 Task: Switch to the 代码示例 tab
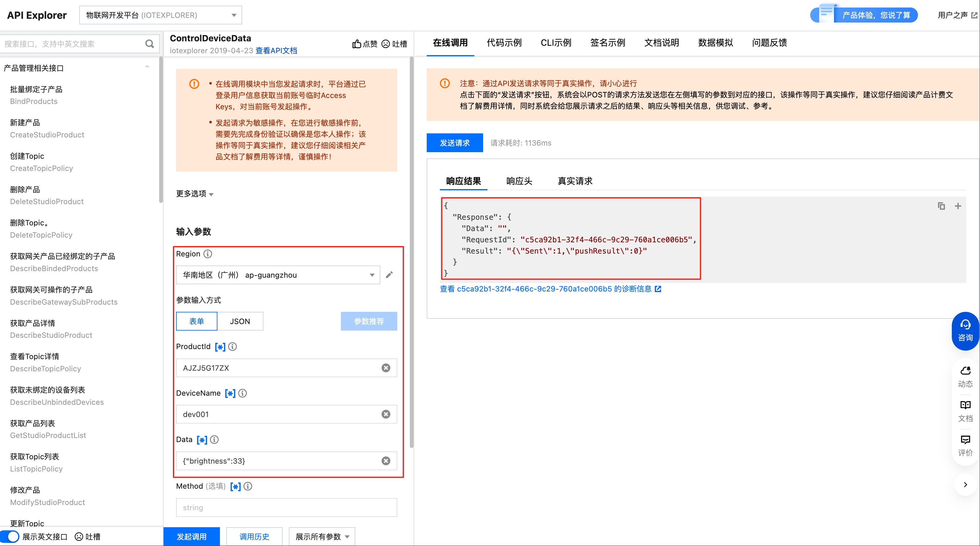click(x=504, y=43)
